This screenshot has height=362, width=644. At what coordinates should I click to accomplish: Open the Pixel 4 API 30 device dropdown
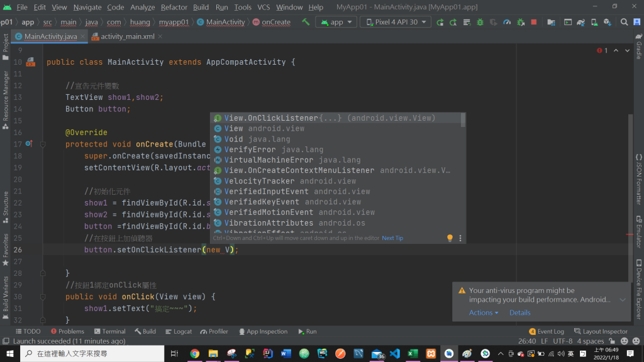pyautogui.click(x=396, y=22)
